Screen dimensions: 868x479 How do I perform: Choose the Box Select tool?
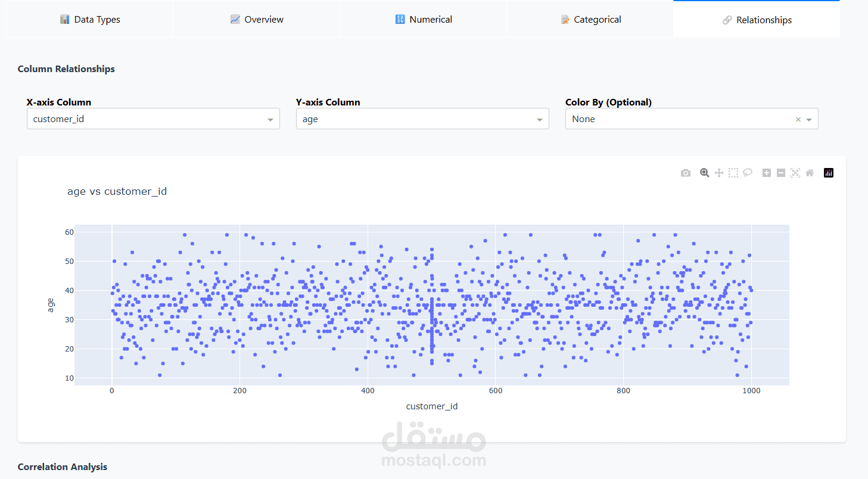pos(733,173)
